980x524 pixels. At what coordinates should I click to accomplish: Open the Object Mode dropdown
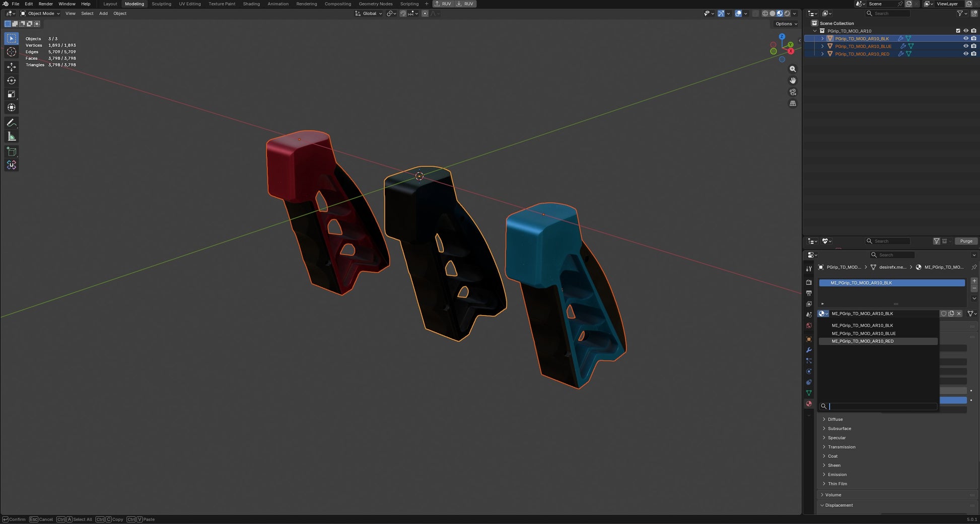tap(40, 14)
